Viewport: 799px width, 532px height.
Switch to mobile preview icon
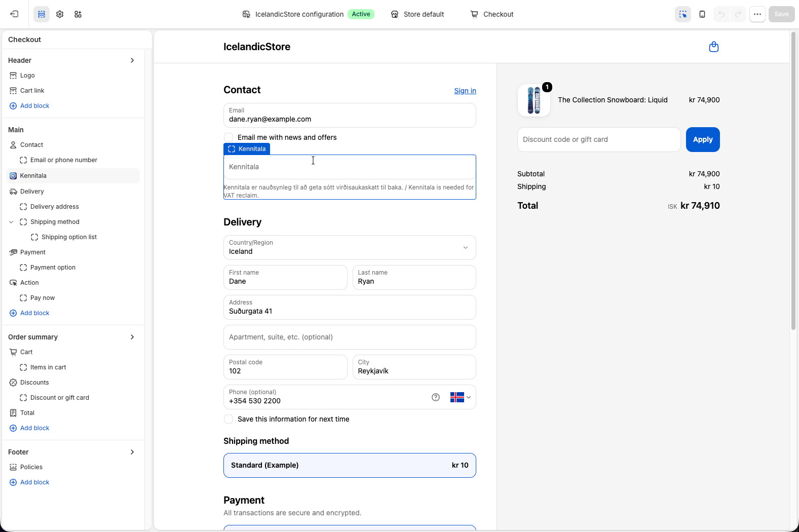(x=702, y=14)
